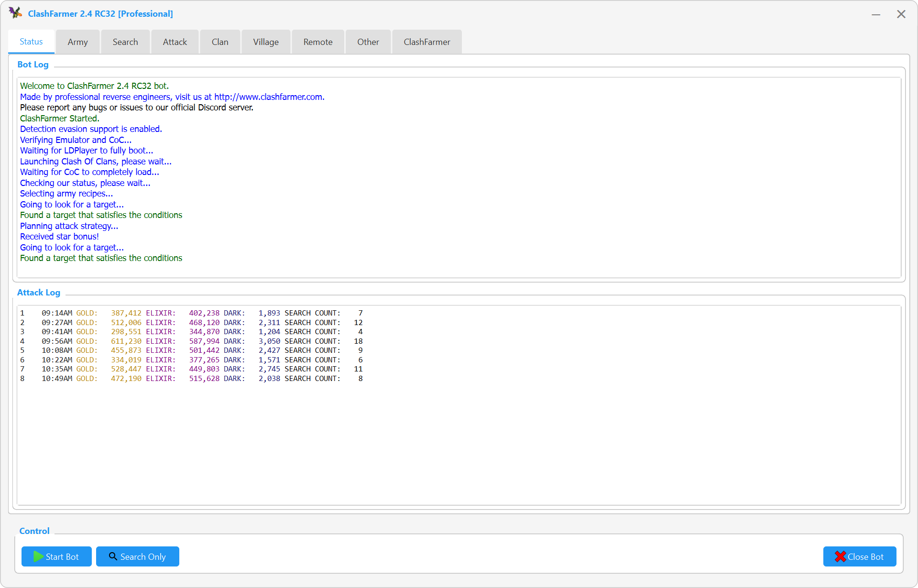Click the 09:27AM attack log row
Image resolution: width=918 pixels, height=588 pixels.
[x=191, y=323]
